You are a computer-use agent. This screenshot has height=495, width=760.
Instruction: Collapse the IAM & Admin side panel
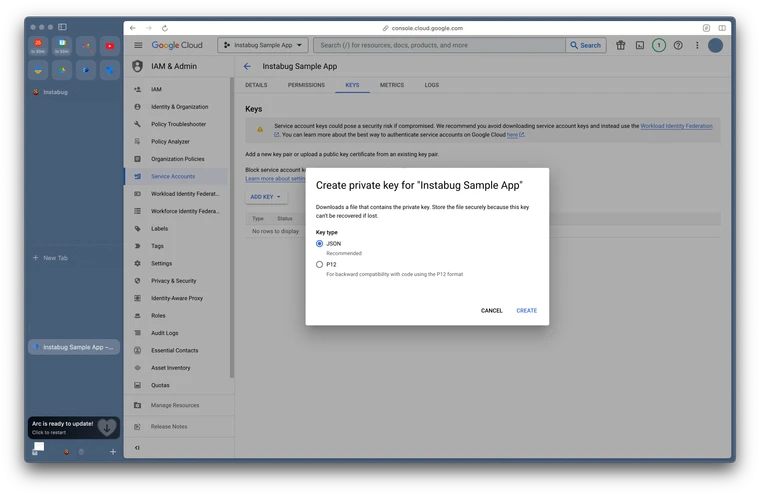[137, 447]
